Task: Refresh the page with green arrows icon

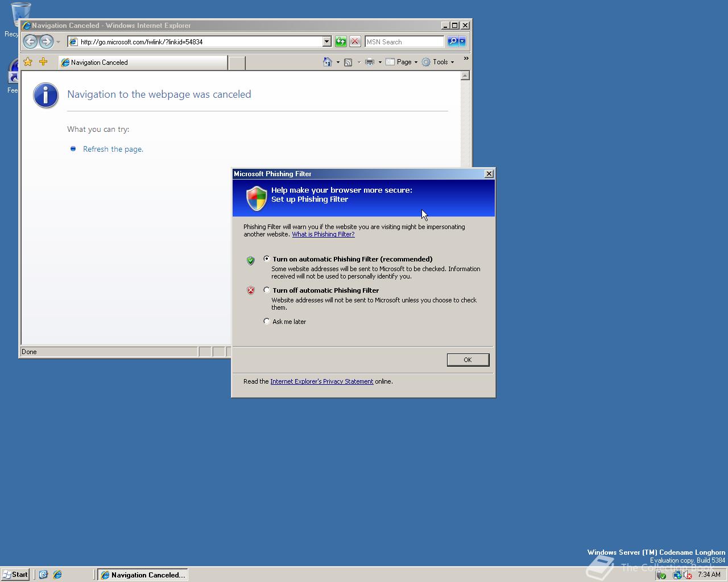Action: (x=341, y=41)
